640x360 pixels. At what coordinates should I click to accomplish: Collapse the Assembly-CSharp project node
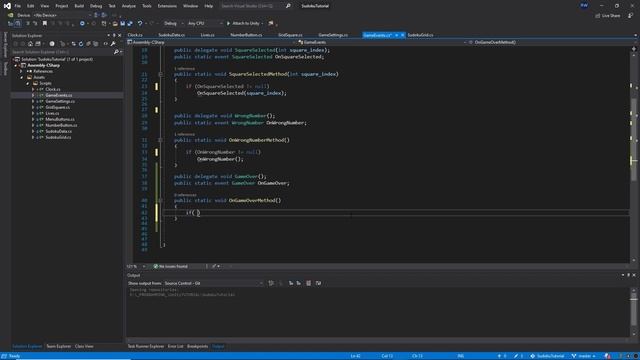click(x=16, y=65)
